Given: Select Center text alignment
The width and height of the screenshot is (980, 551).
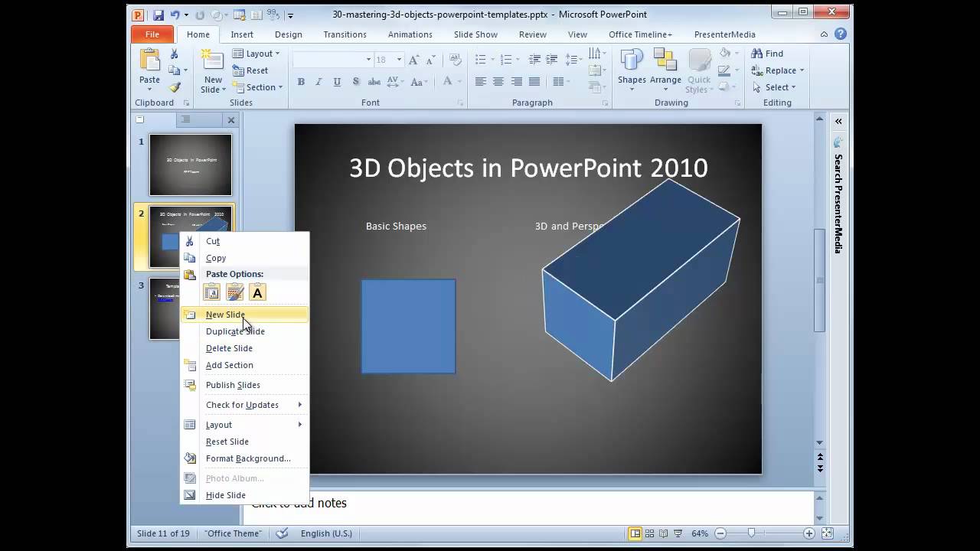Looking at the screenshot, I should (498, 82).
